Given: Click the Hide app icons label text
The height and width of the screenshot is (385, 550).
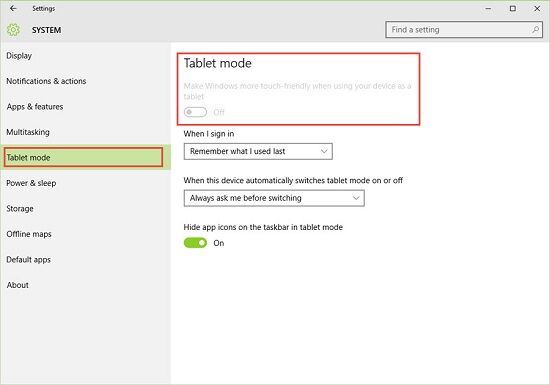Looking at the screenshot, I should tap(263, 227).
